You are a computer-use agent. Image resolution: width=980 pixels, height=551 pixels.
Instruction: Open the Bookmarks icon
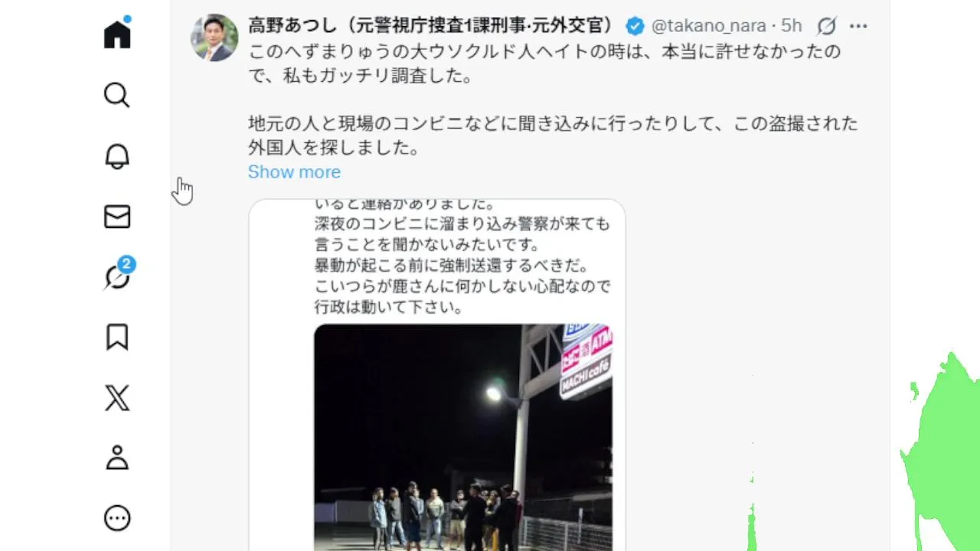117,337
